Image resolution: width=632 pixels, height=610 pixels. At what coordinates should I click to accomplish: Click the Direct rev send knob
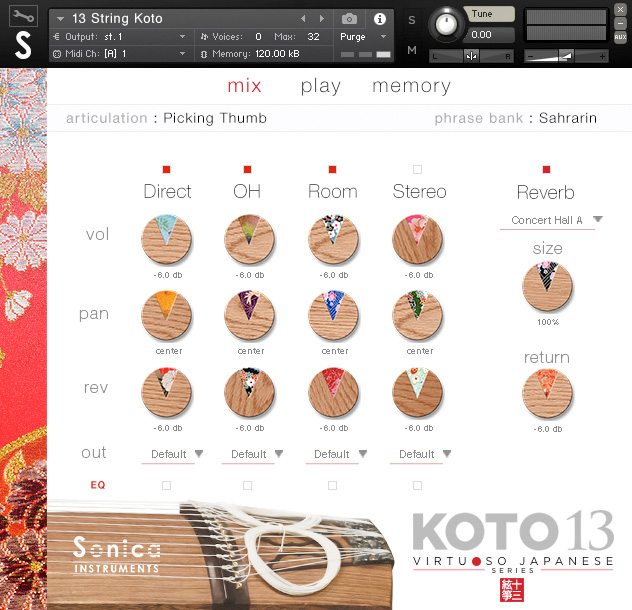click(x=166, y=392)
